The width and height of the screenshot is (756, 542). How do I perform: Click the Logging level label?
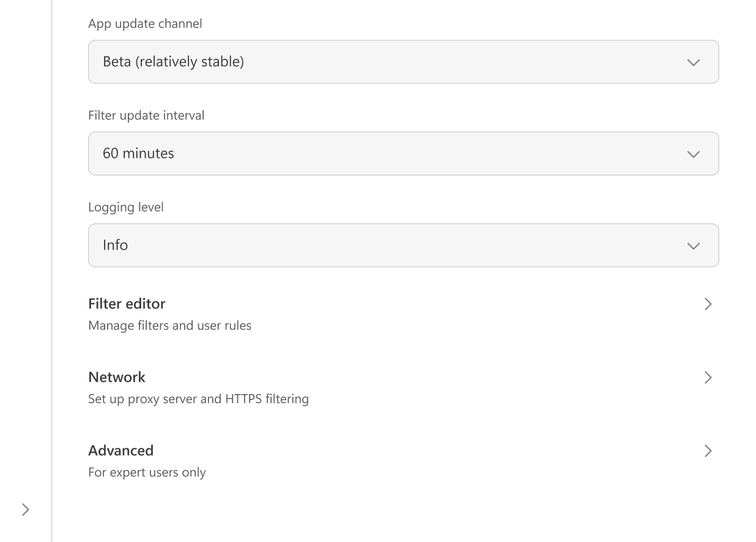[x=126, y=207]
